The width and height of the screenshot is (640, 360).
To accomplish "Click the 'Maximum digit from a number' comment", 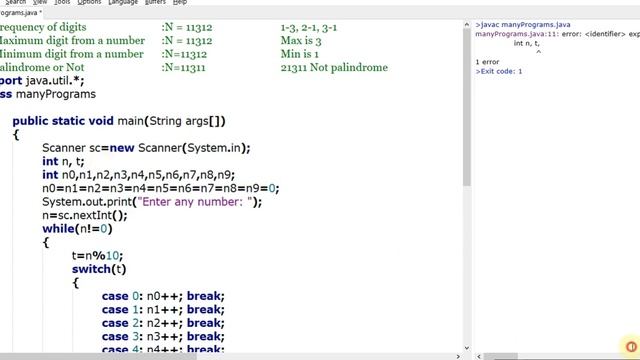I will [72, 41].
